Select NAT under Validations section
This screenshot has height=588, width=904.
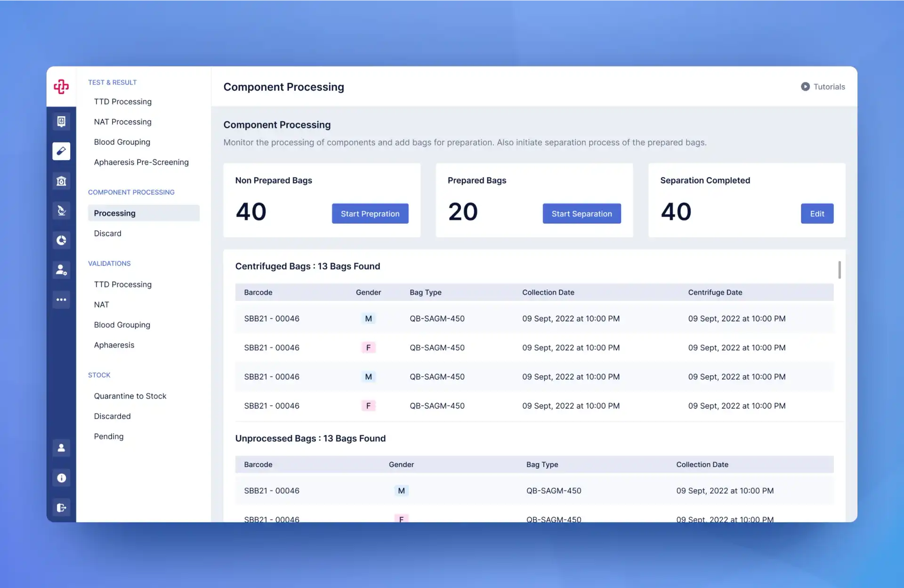tap(101, 304)
